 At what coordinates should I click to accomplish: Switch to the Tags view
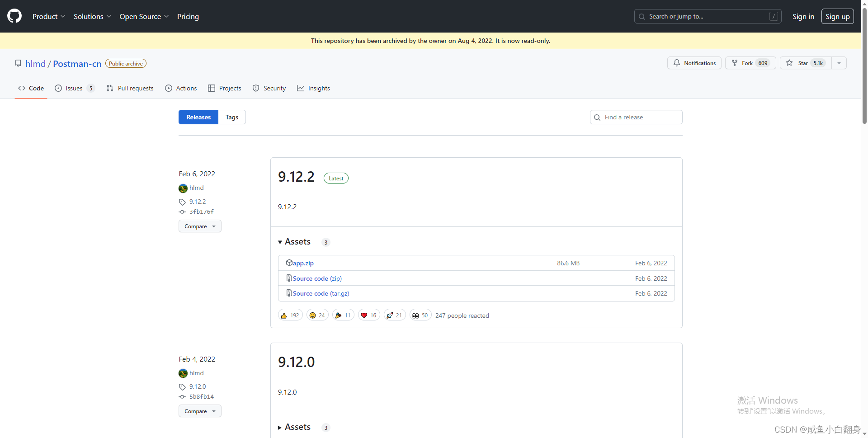click(x=232, y=117)
